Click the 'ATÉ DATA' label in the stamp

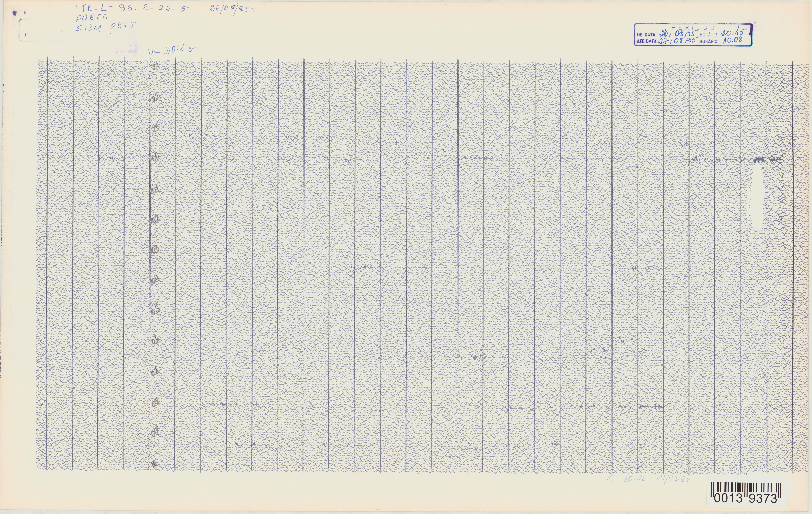pos(646,41)
